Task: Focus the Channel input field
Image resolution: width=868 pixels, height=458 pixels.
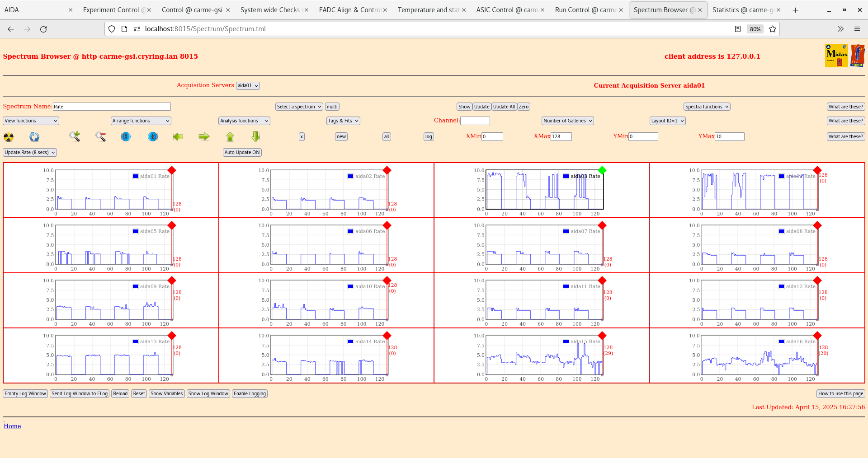Action: [475, 121]
